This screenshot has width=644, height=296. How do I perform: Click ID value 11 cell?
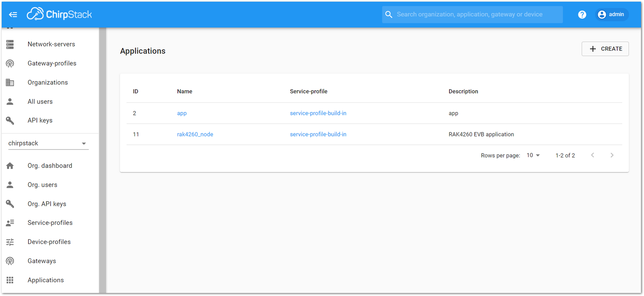coord(136,134)
